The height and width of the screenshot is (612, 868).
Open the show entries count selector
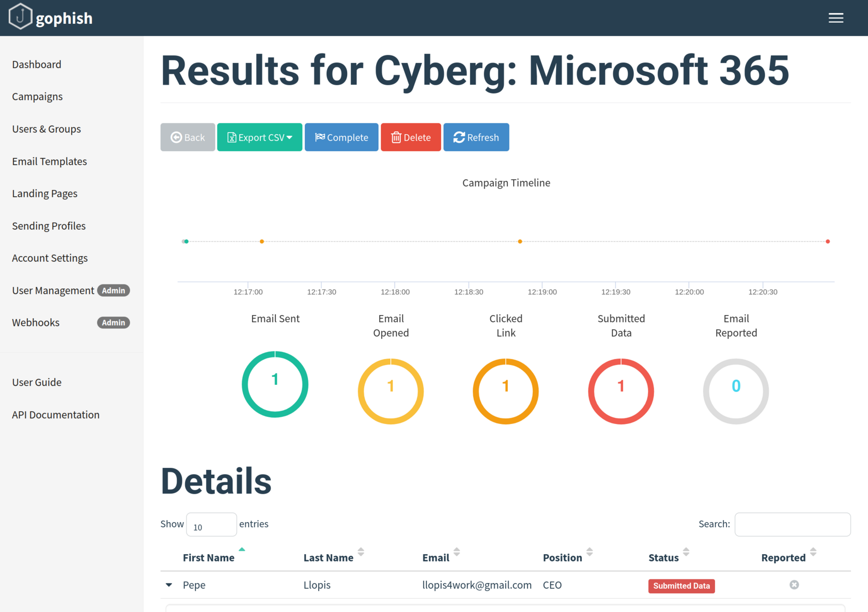coord(211,525)
